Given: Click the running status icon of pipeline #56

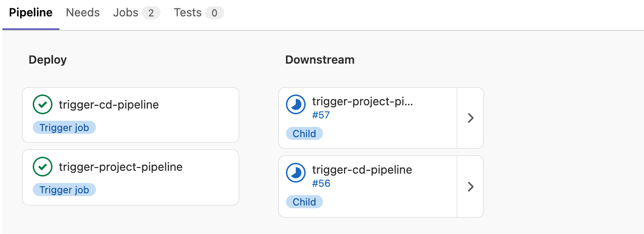Looking at the screenshot, I should [x=296, y=173].
